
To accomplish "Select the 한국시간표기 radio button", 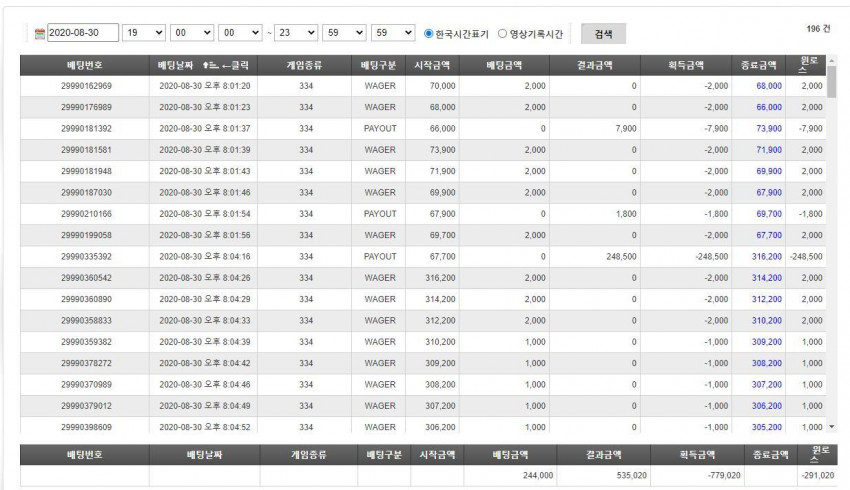I will click(x=428, y=34).
